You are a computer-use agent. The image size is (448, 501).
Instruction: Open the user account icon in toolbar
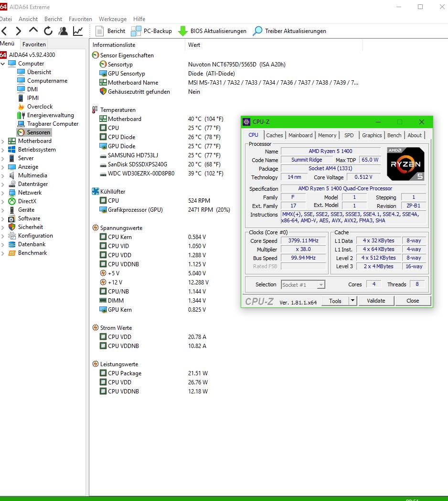tap(63, 31)
